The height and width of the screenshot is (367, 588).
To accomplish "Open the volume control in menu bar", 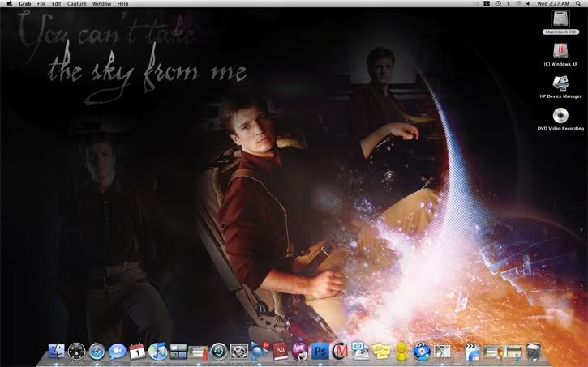I will pyautogui.click(x=528, y=4).
